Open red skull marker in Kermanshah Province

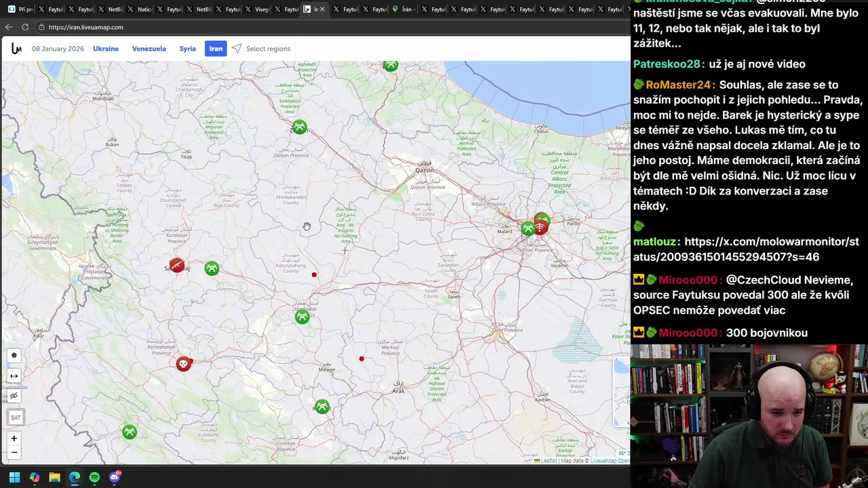[x=183, y=364]
